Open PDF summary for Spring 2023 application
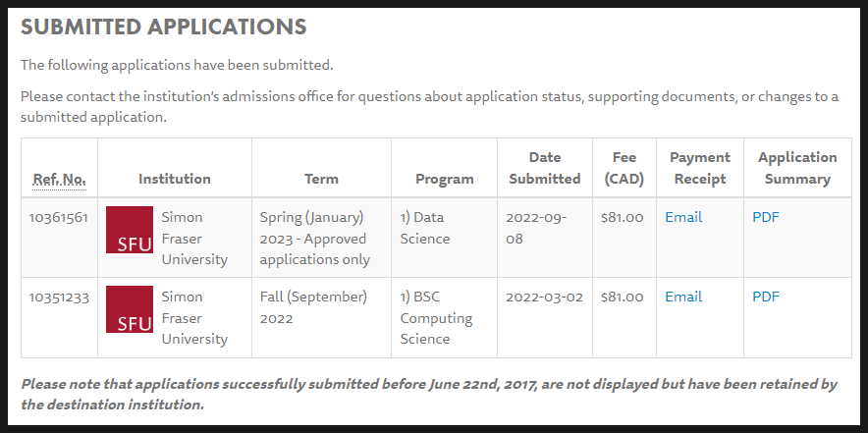 click(766, 217)
